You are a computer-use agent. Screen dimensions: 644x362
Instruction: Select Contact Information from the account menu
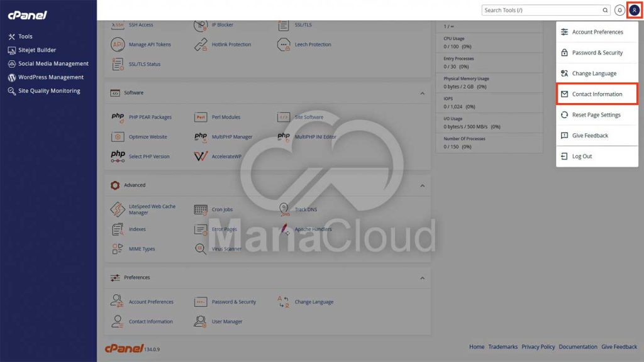tap(596, 94)
